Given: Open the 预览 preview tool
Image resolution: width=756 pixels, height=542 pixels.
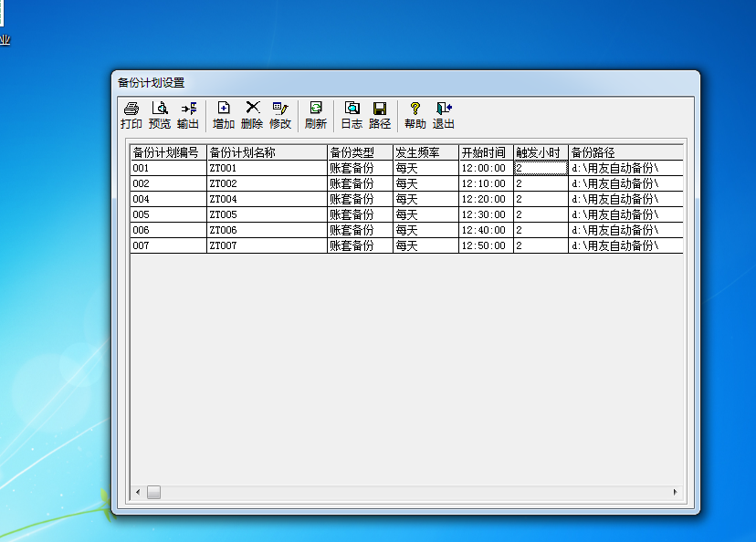Looking at the screenshot, I should point(160,116).
